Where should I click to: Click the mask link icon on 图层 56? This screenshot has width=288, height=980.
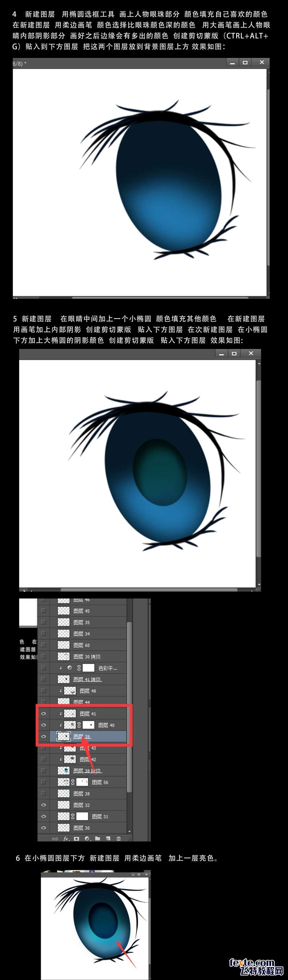(73, 782)
